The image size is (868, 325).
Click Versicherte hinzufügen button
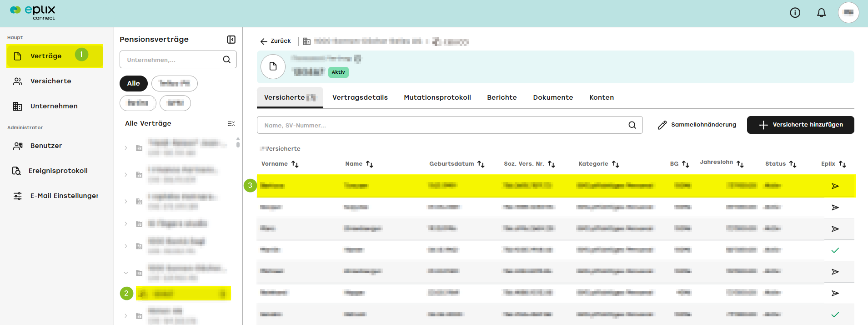800,125
